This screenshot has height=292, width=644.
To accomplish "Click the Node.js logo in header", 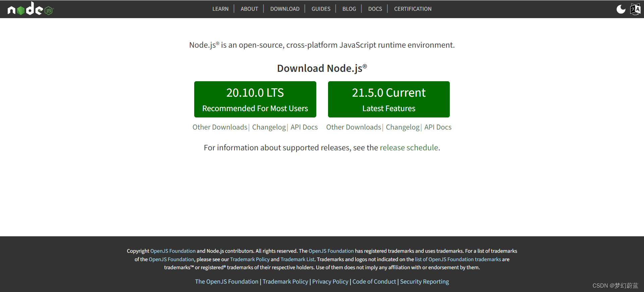I will tap(31, 9).
